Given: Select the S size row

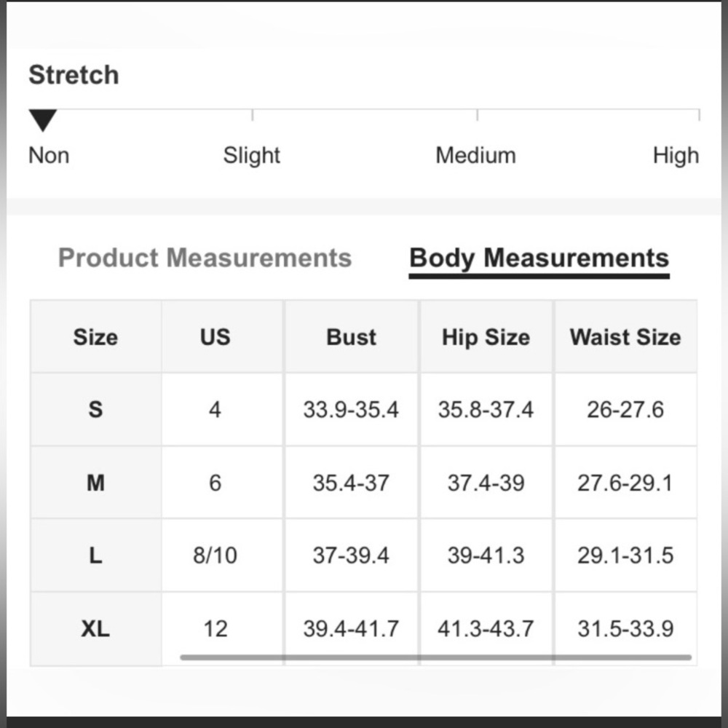Looking at the screenshot, I should pos(363,409).
